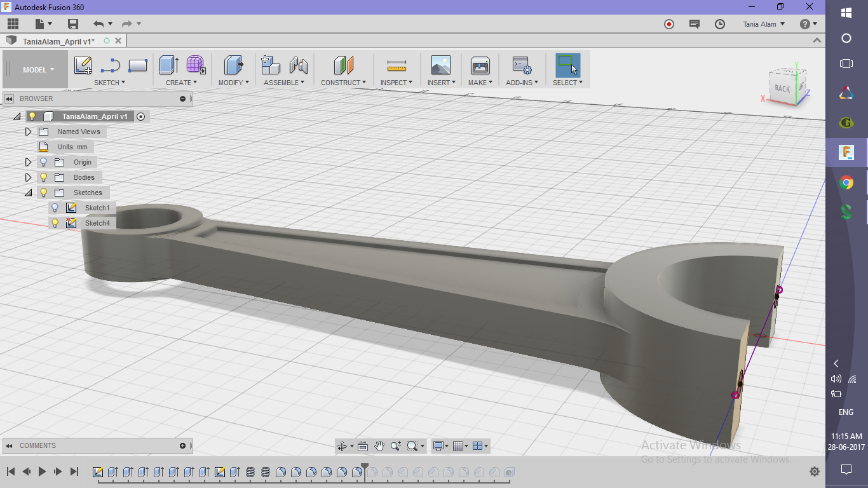Open the Insert image icon
This screenshot has width=868, height=488.
(440, 65)
